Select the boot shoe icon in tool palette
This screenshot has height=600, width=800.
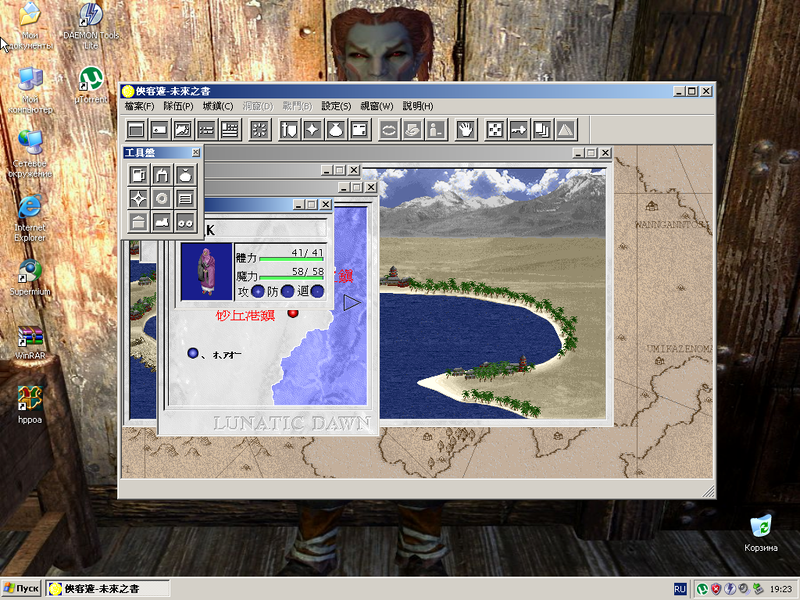tap(162, 222)
